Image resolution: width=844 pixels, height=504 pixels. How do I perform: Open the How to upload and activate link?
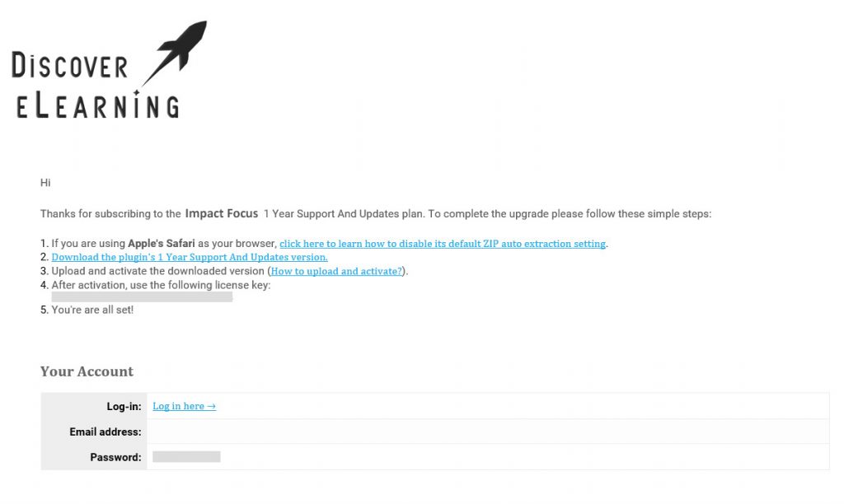[x=336, y=271]
